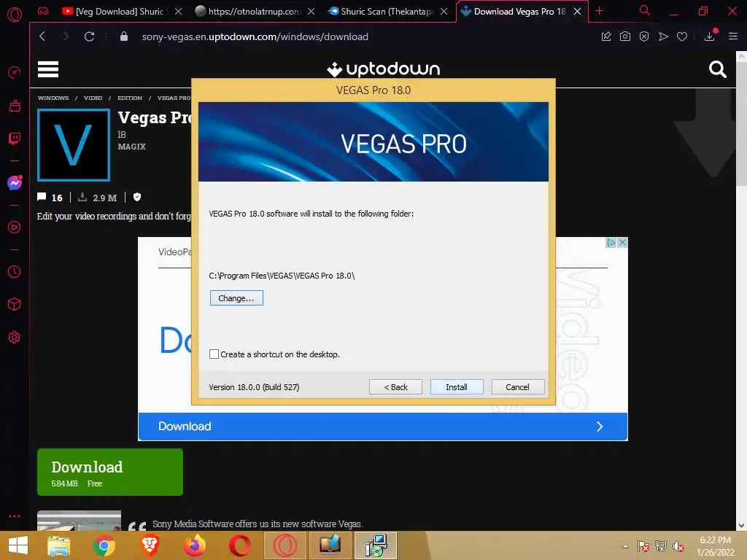Go forward to next page
The width and height of the screenshot is (747, 560).
(66, 36)
